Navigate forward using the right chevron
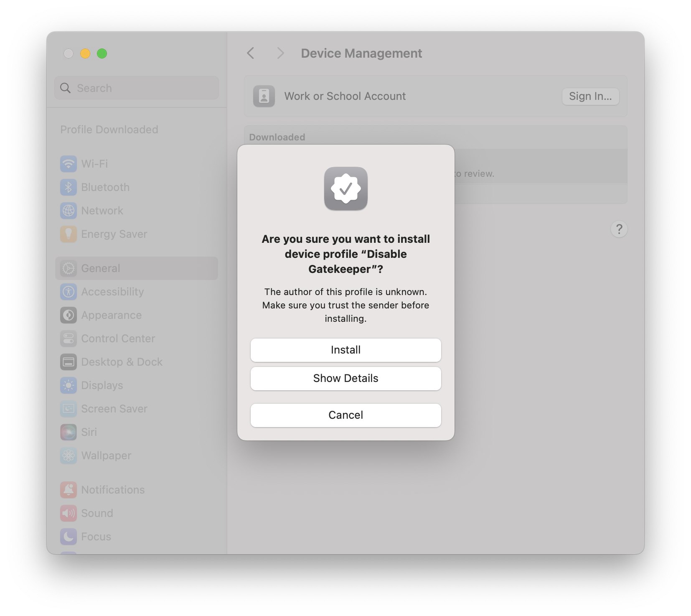This screenshot has height=616, width=691. click(280, 53)
